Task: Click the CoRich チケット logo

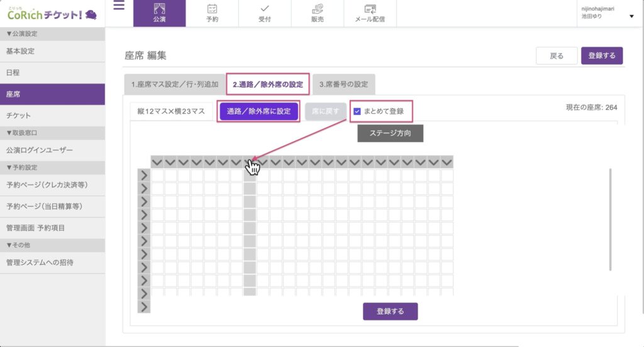Action: (x=52, y=14)
